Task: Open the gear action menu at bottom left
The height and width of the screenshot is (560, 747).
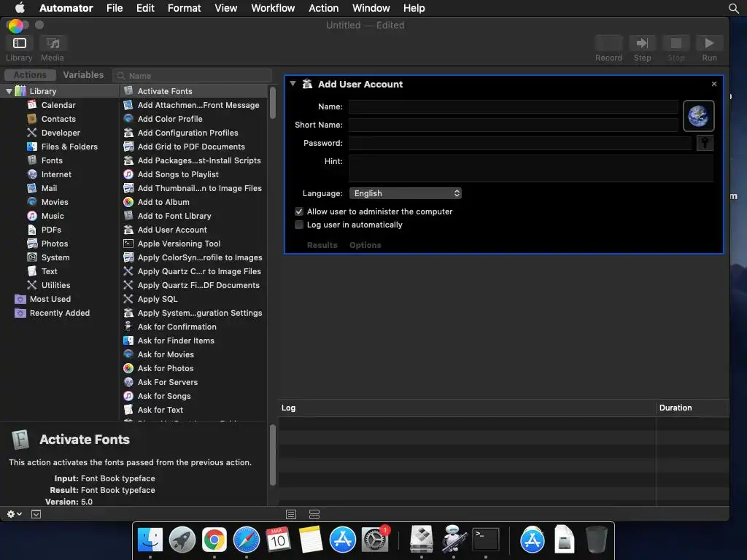Action: (14, 514)
